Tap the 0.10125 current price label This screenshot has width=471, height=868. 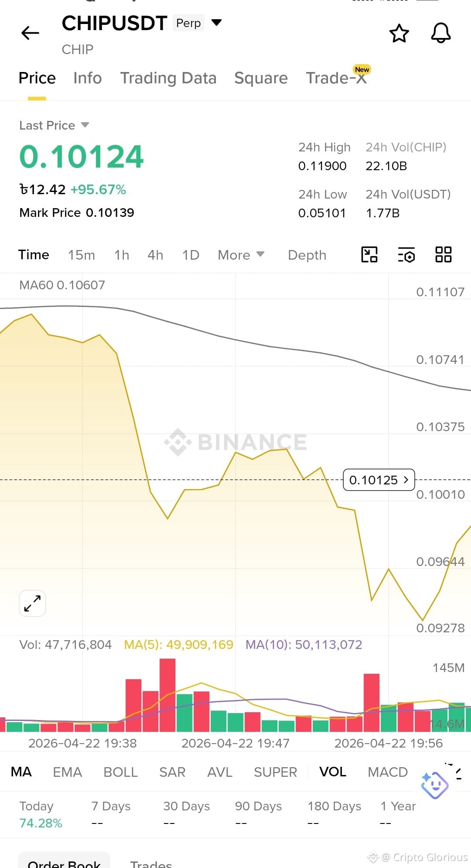pyautogui.click(x=379, y=480)
